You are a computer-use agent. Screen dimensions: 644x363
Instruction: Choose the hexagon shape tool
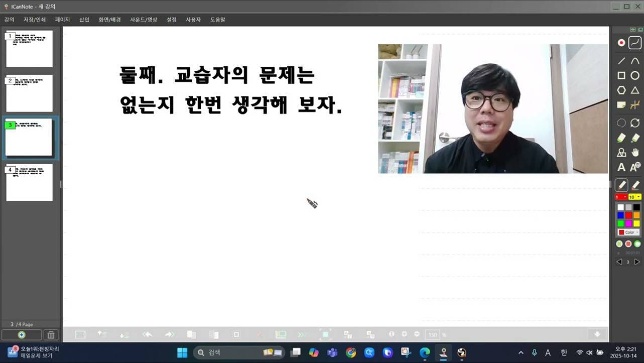tap(621, 90)
